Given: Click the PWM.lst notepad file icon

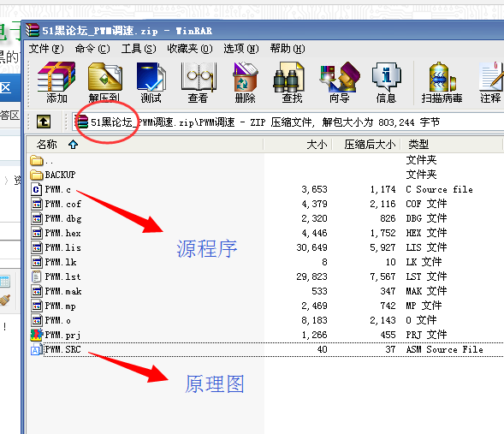Looking at the screenshot, I should pos(36,276).
